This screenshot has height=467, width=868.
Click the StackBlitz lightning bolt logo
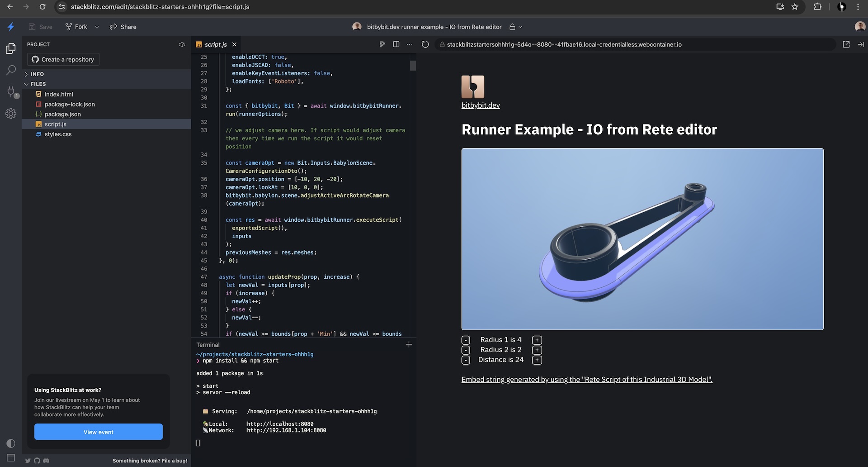[x=11, y=27]
